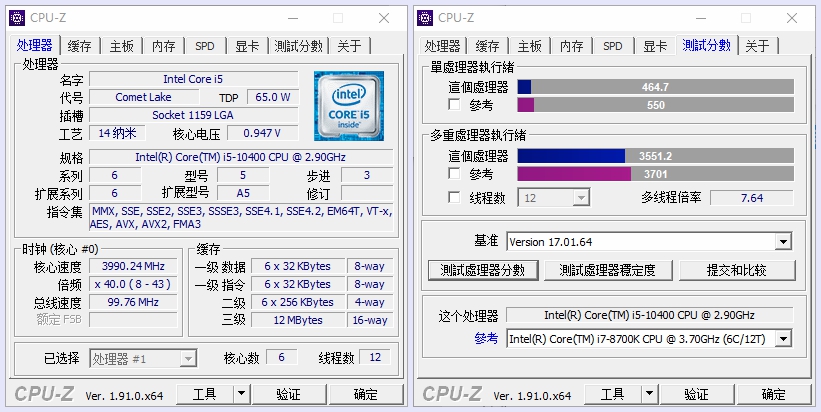Click 二级 cache value 6 x 256 KBytes
Screen dimensions: 821x412
coord(297,302)
